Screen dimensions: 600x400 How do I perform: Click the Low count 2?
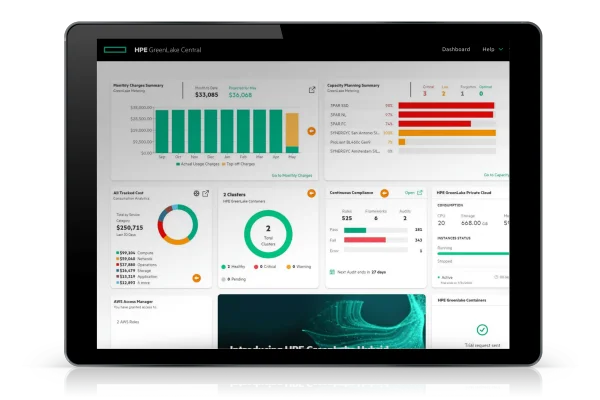[444, 94]
